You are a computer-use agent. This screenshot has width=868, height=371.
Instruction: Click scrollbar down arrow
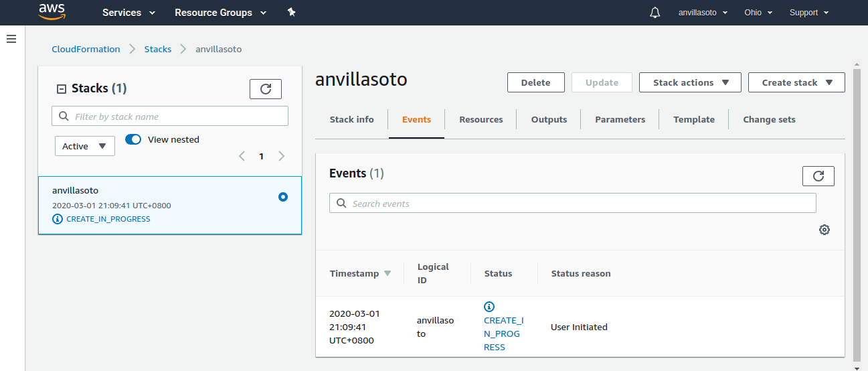(x=857, y=367)
